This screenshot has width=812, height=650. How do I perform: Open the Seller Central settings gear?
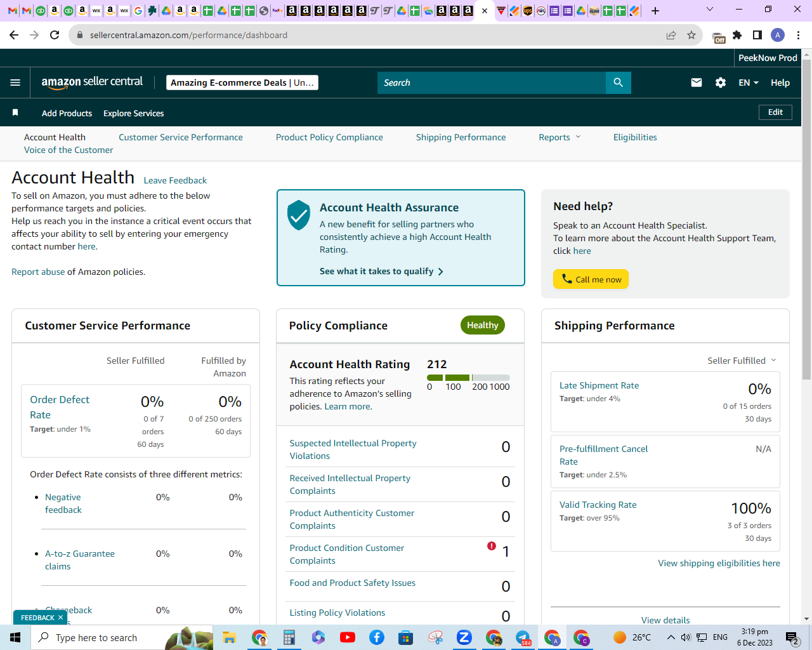pos(721,83)
